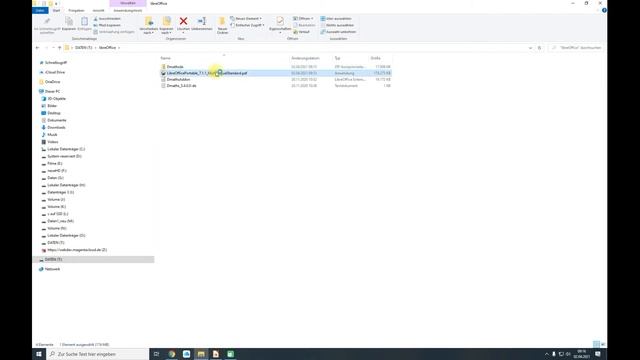Click Pfad kopieren in the ribbon

(107, 25)
